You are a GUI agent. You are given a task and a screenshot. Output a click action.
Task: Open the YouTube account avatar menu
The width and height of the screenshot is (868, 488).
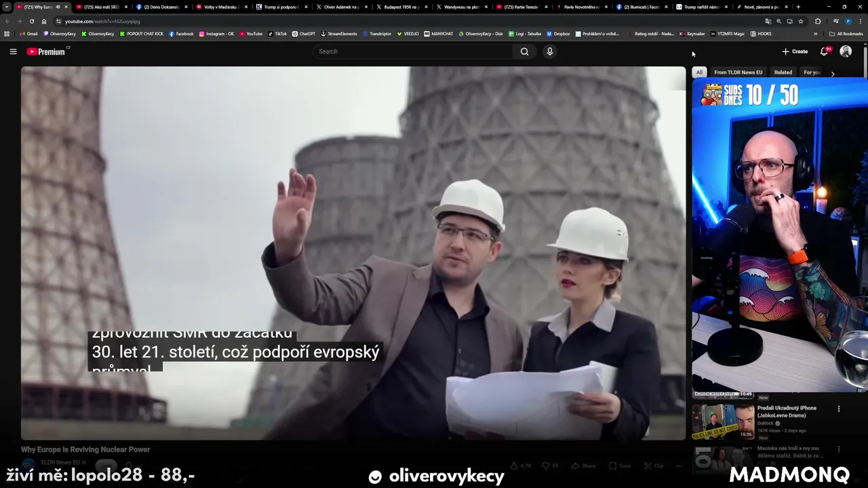[x=846, y=52]
